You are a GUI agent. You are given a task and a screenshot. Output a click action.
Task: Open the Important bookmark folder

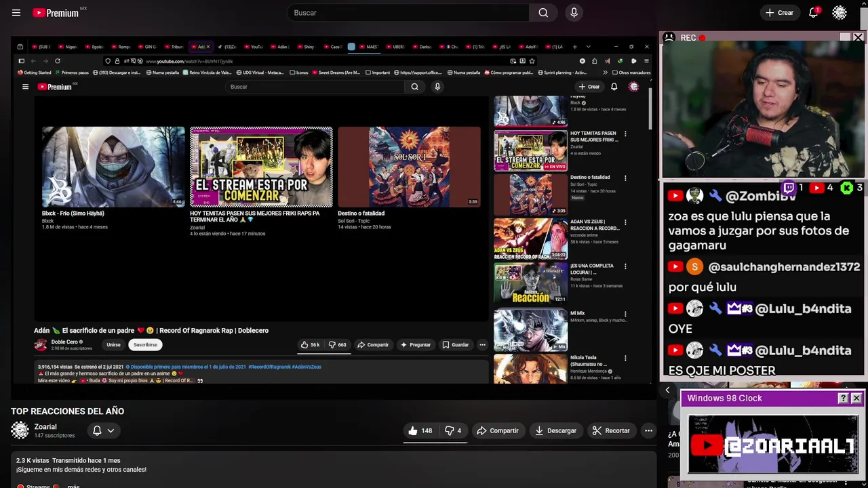tap(378, 73)
